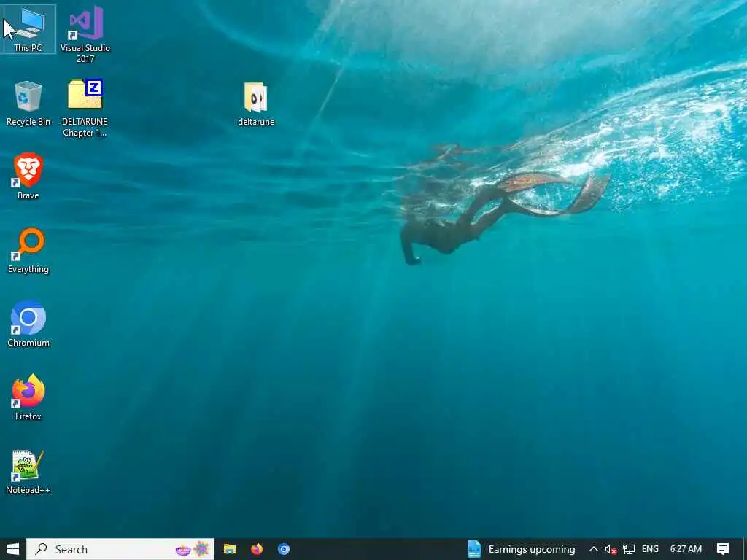Viewport: 747px width, 560px height.
Task: Select the Recycle Bin icon
Action: tap(28, 104)
